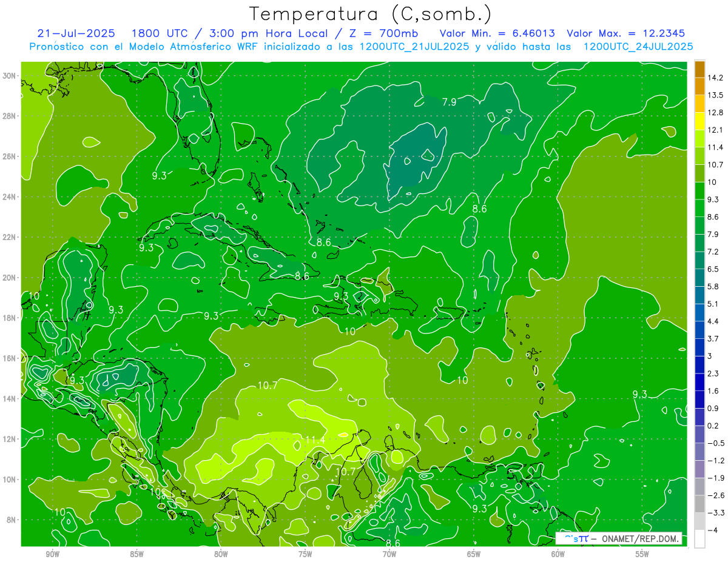Click the 11.4 contour label on the map

(315, 440)
